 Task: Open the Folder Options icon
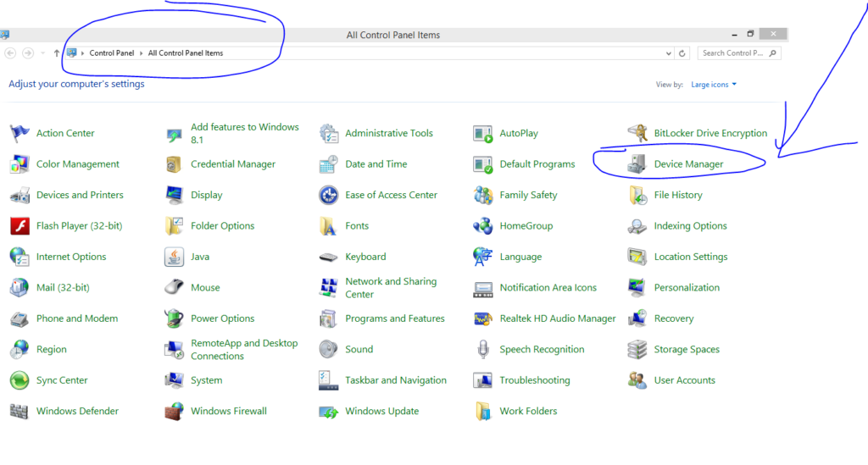pos(174,226)
